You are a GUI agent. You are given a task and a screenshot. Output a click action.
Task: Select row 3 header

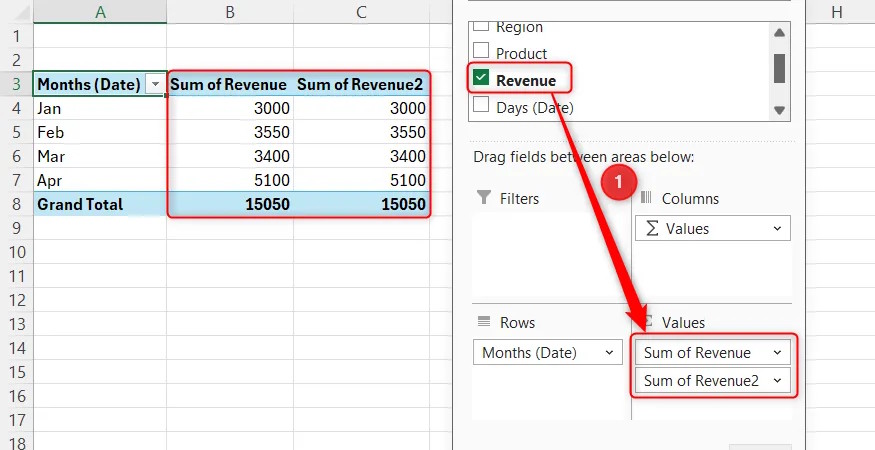(x=16, y=84)
